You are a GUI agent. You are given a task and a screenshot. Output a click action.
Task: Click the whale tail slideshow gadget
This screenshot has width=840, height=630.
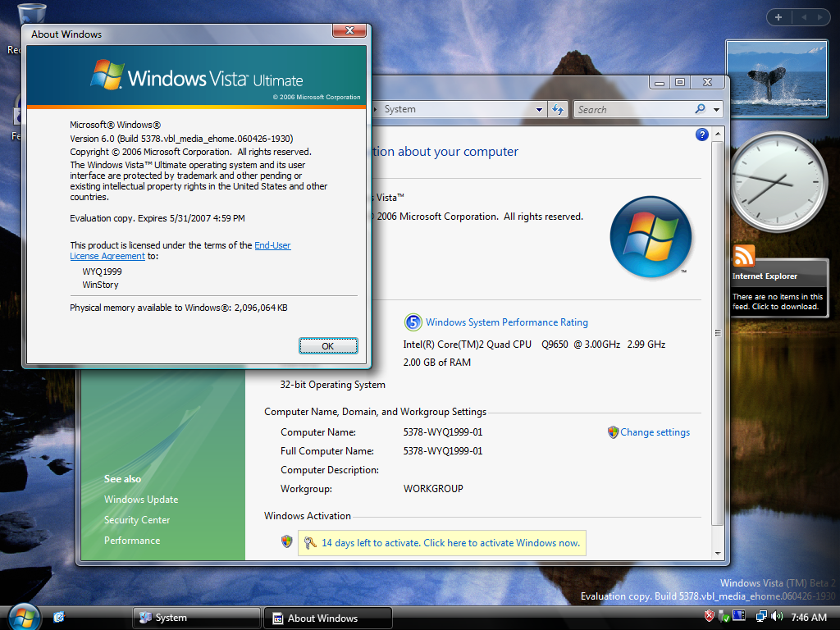pyautogui.click(x=778, y=79)
